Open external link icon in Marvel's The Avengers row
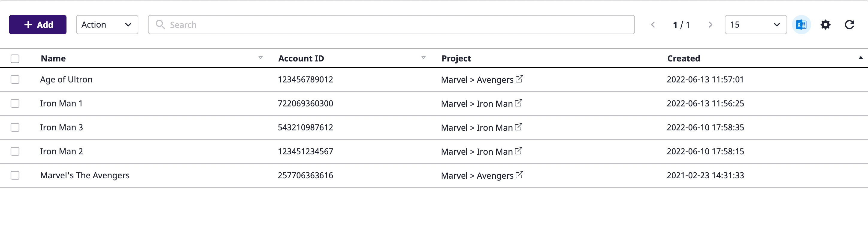868x238 pixels. pos(519,175)
